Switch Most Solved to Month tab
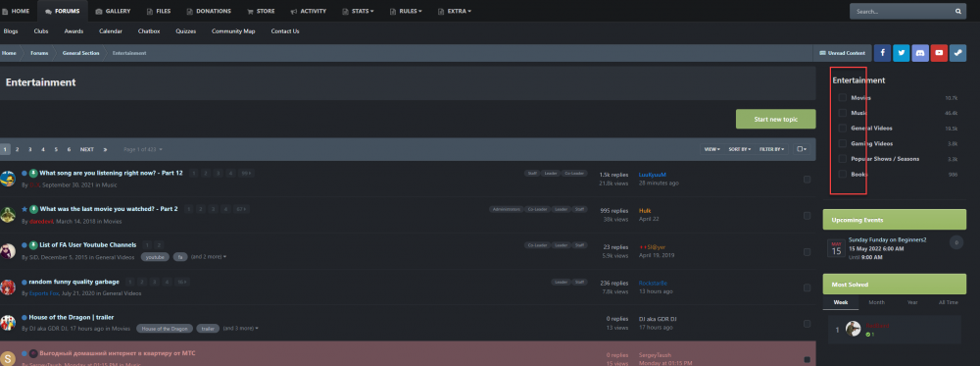 pyautogui.click(x=876, y=302)
